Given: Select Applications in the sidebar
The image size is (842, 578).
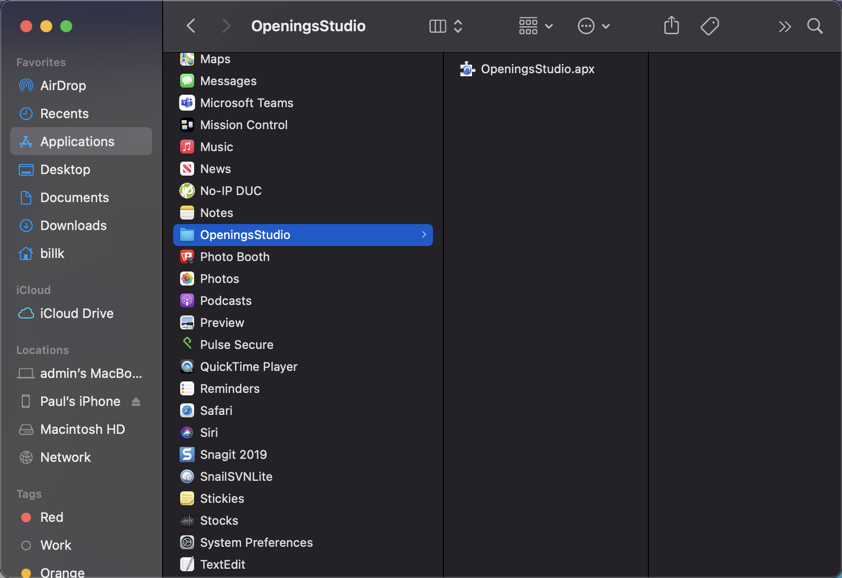Looking at the screenshot, I should click(81, 141).
